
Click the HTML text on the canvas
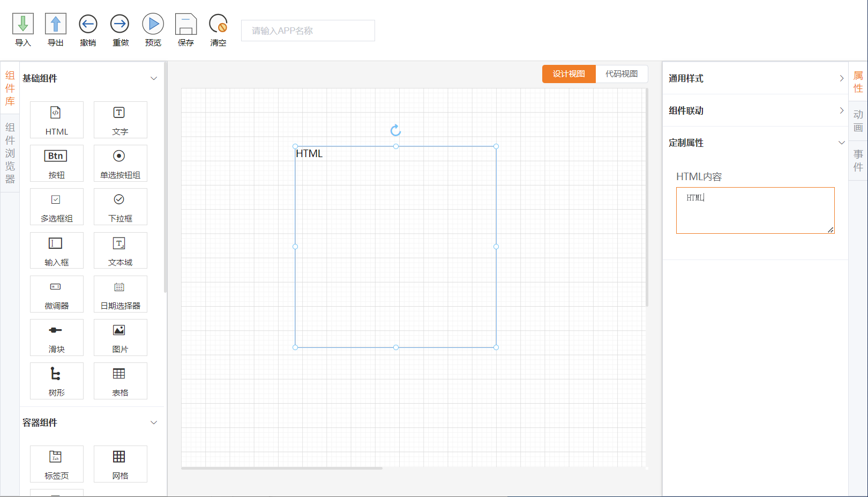(x=309, y=153)
